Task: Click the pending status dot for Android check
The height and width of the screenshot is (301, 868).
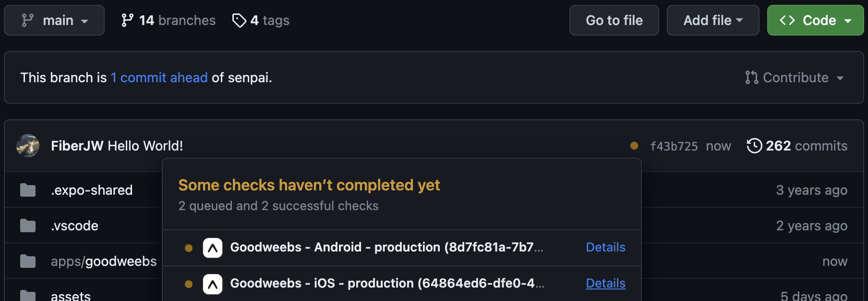Action: 188,248
